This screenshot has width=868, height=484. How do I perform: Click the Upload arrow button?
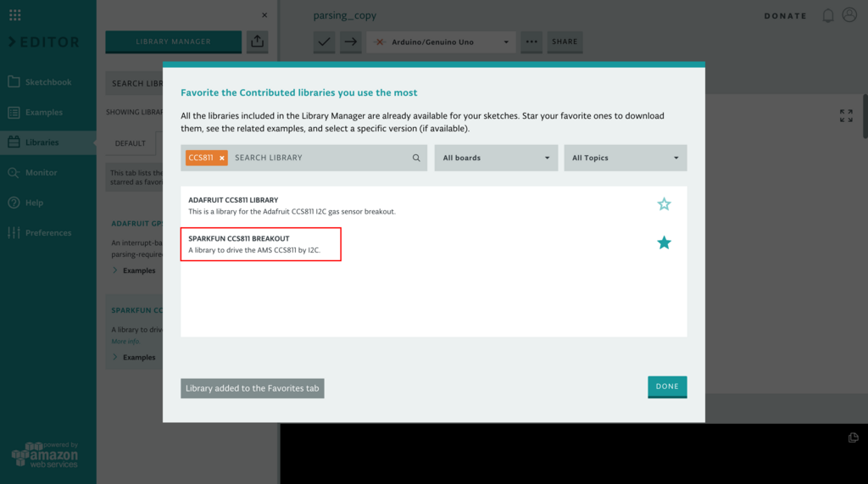tap(350, 42)
